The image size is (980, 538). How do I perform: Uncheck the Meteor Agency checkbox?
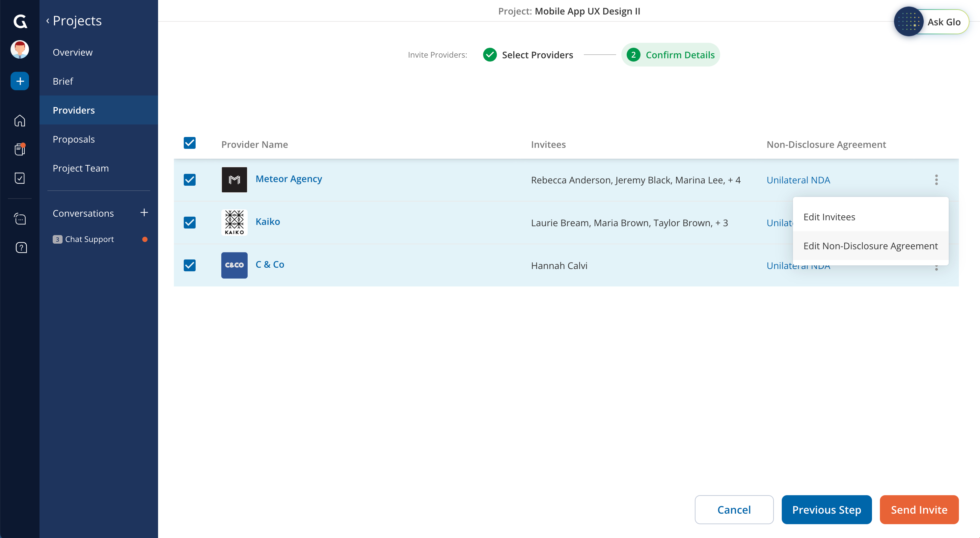[x=189, y=179]
